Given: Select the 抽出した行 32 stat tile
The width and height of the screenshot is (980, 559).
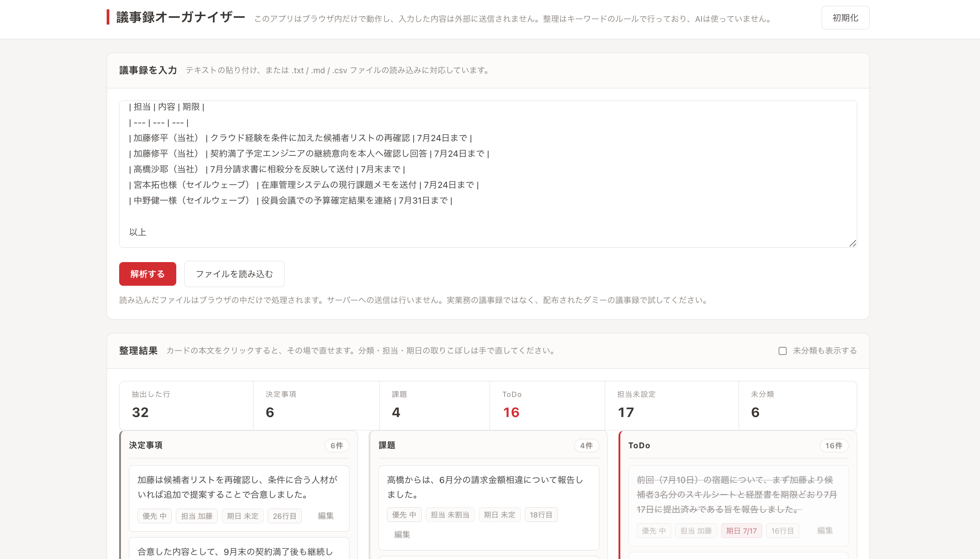Looking at the screenshot, I should pyautogui.click(x=186, y=405).
